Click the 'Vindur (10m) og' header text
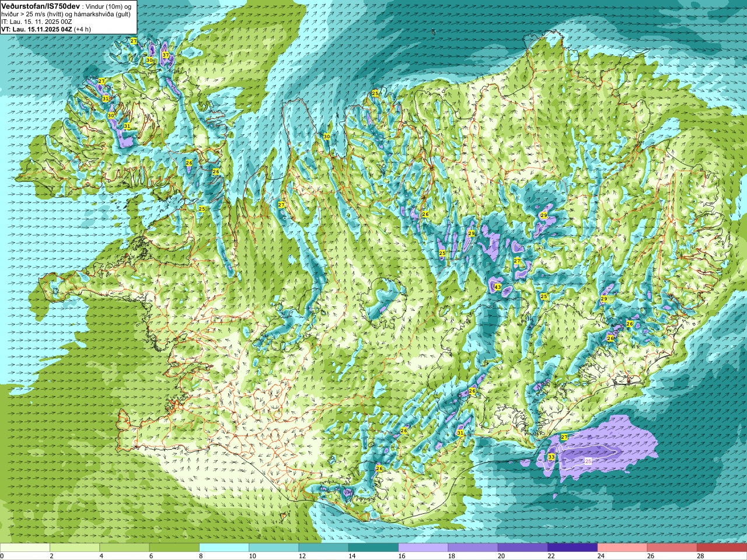The width and height of the screenshot is (747, 560). pyautogui.click(x=109, y=6)
